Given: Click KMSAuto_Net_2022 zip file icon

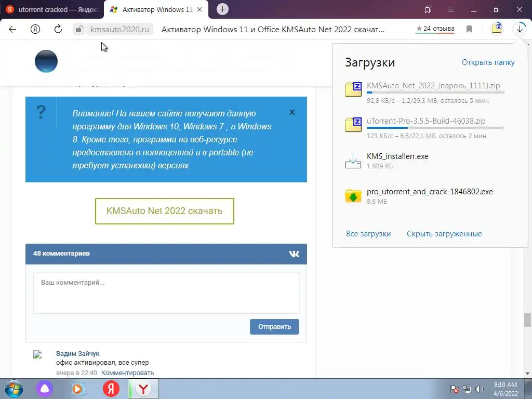Looking at the screenshot, I should point(353,89).
